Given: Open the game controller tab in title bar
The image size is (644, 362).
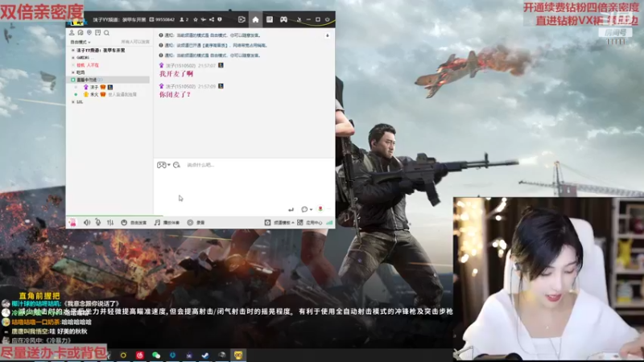Looking at the screenshot, I should coord(283,19).
